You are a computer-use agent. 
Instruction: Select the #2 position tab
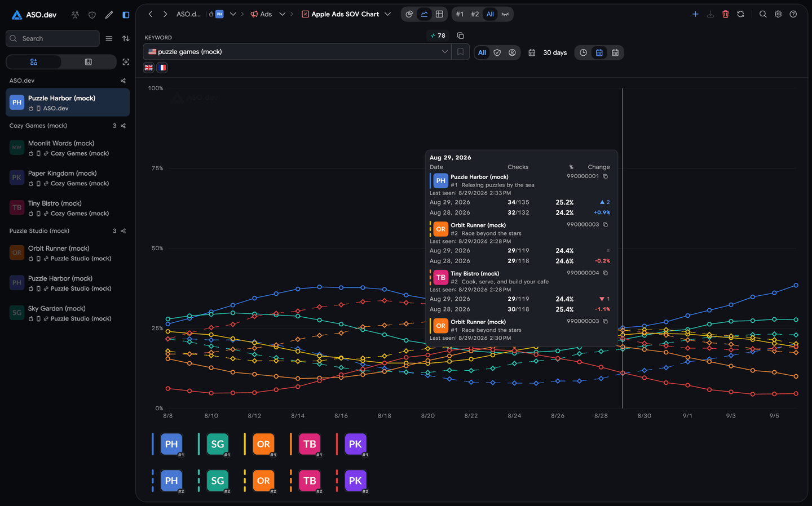click(475, 14)
